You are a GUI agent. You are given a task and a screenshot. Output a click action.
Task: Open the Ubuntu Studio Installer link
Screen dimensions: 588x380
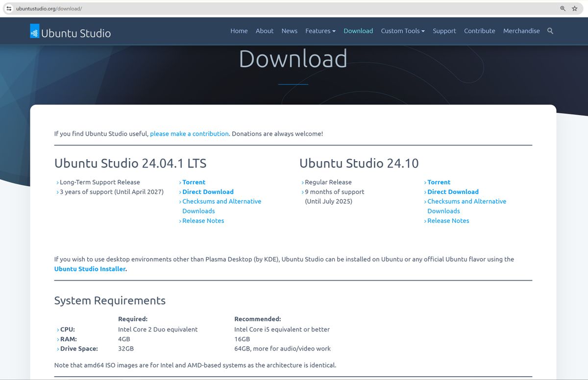[90, 269]
